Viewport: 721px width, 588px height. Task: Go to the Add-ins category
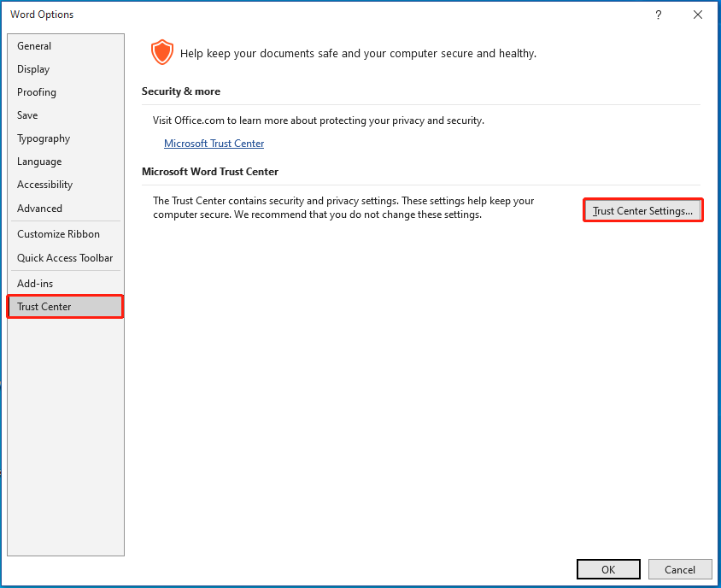click(x=65, y=284)
